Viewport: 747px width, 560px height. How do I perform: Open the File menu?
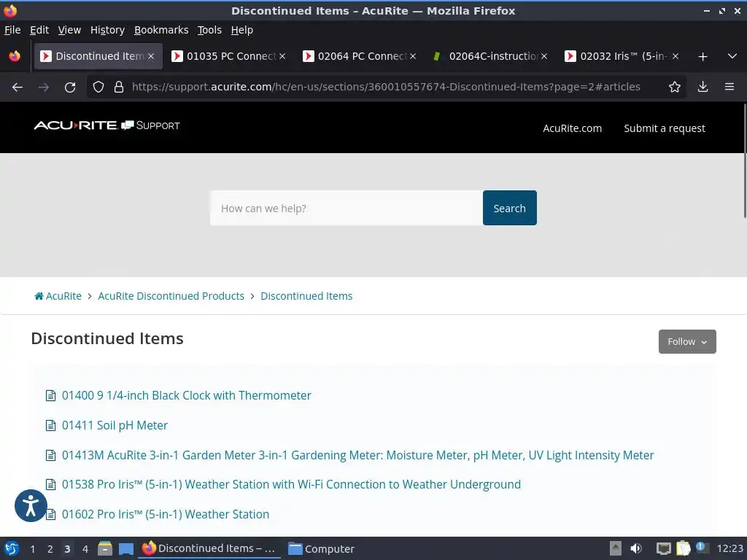(12, 30)
